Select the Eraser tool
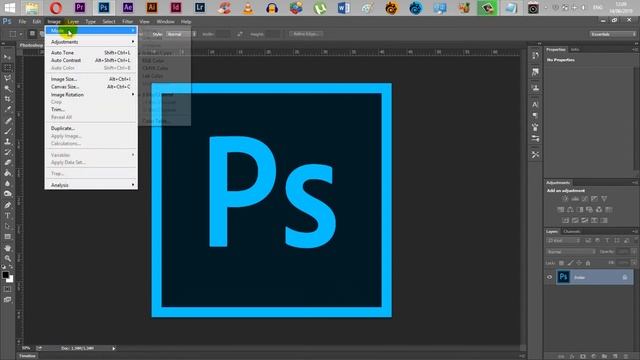The image size is (640, 360). click(7, 162)
